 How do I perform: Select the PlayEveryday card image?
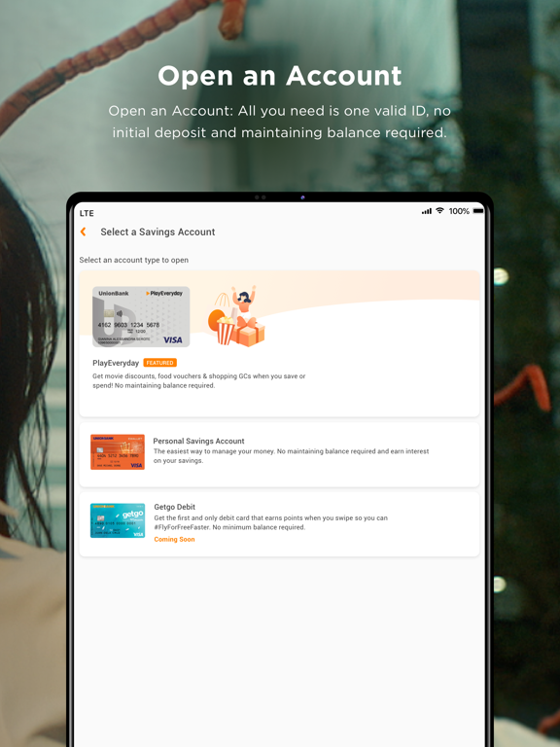[x=141, y=317]
